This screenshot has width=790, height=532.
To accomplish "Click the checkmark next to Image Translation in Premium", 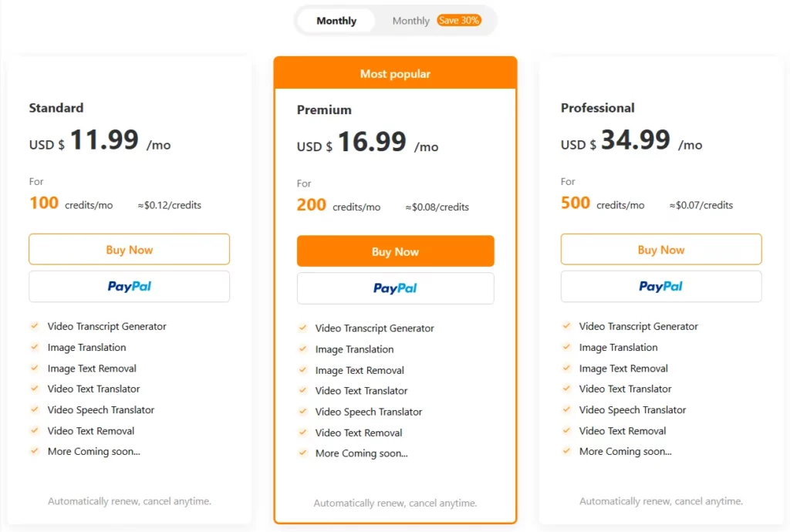I will click(x=302, y=349).
